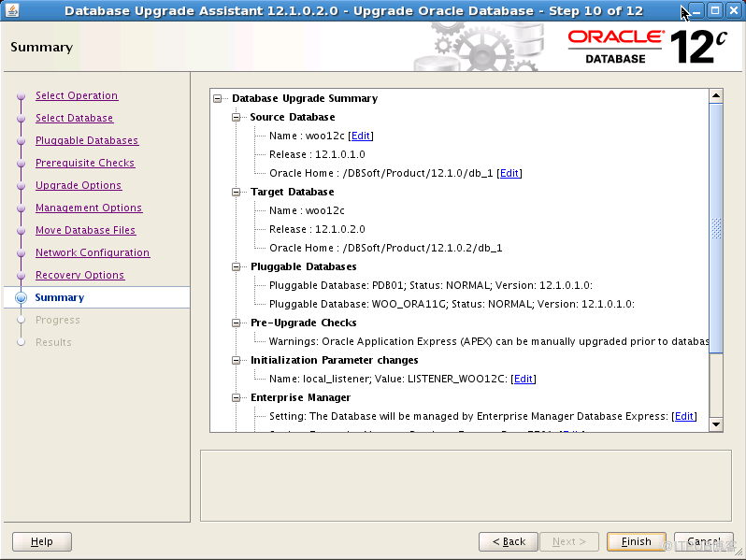Select source 'Release : 12.1.0.1.0' row
746x560 pixels.
(x=317, y=154)
